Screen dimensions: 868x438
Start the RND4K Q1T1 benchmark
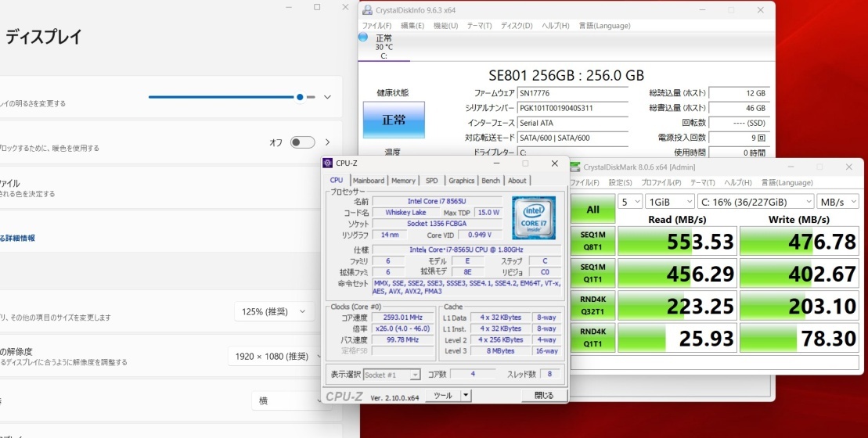pos(592,339)
